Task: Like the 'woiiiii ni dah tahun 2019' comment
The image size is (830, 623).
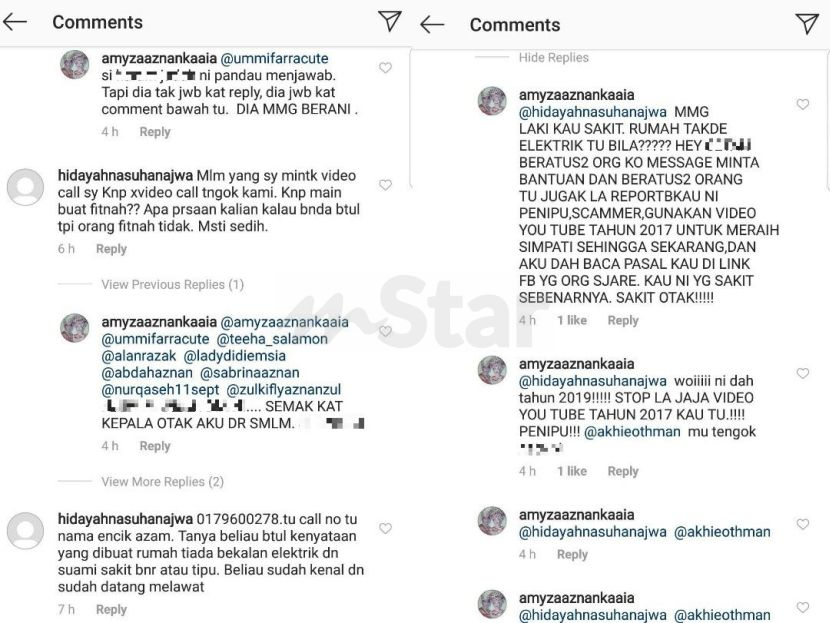Action: (803, 373)
